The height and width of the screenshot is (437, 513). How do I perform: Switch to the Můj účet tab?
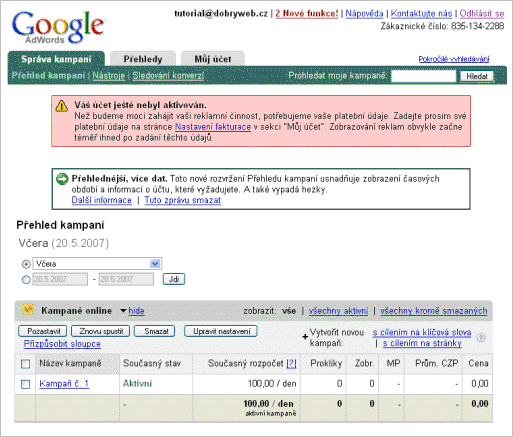coord(213,59)
